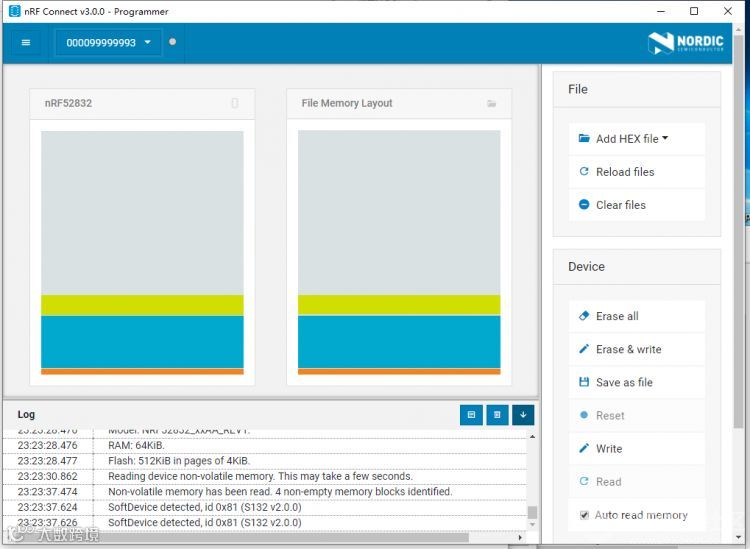This screenshot has height=549, width=750.
Task: Toggle log auto-scroll down arrow
Action: (523, 415)
